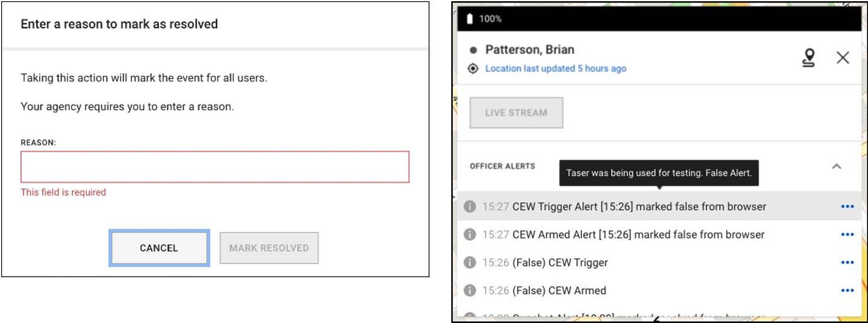Close the Patterson, Brian officer panel

(x=843, y=58)
